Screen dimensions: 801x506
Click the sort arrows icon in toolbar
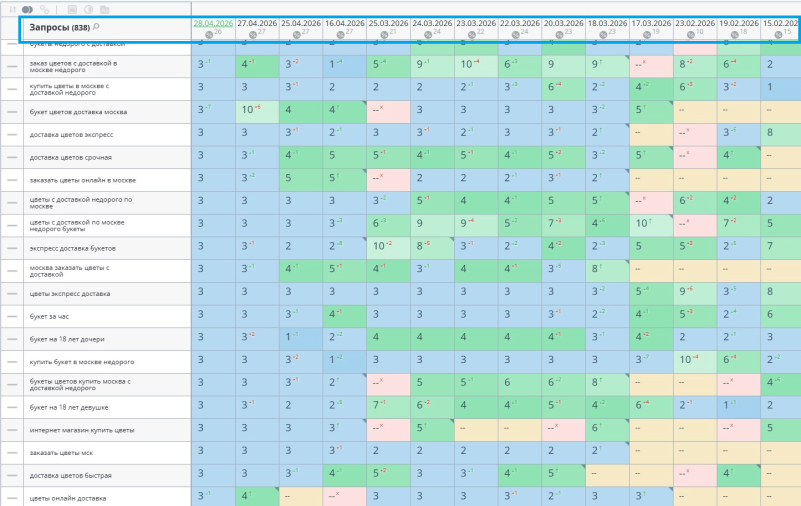pos(12,9)
